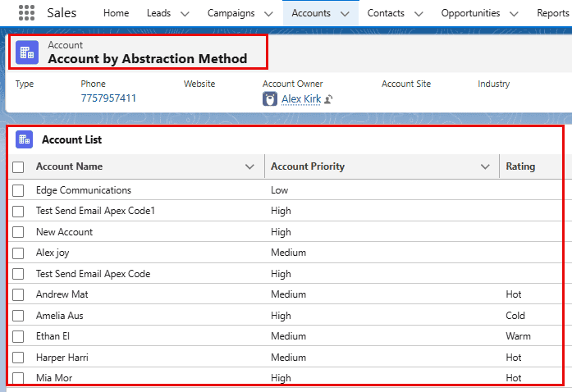Check the Edge Communications row checkbox
This screenshot has height=392, width=572.
click(x=18, y=190)
